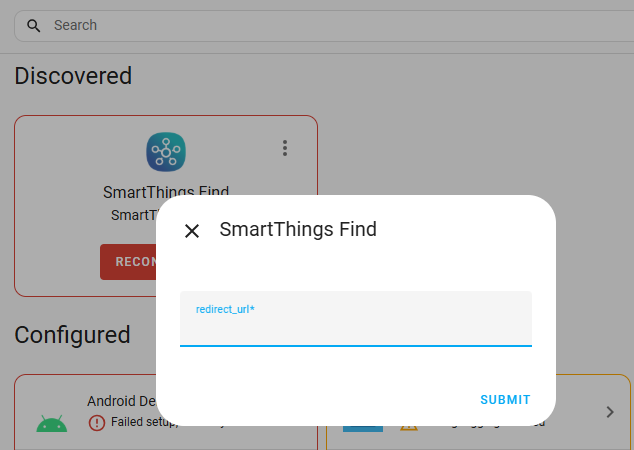The height and width of the screenshot is (450, 634).
Task: Click the magnifier icon in the search bar
Action: coord(34,25)
